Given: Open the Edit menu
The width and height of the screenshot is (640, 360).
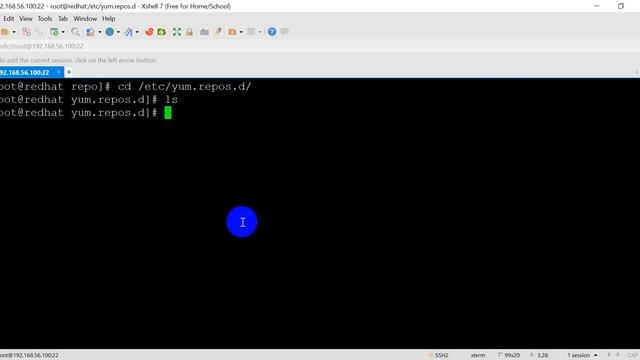Looking at the screenshot, I should (x=9, y=19).
